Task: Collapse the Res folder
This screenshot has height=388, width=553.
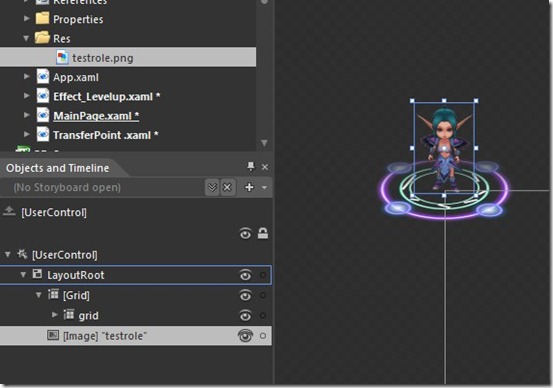Action: tap(26, 38)
